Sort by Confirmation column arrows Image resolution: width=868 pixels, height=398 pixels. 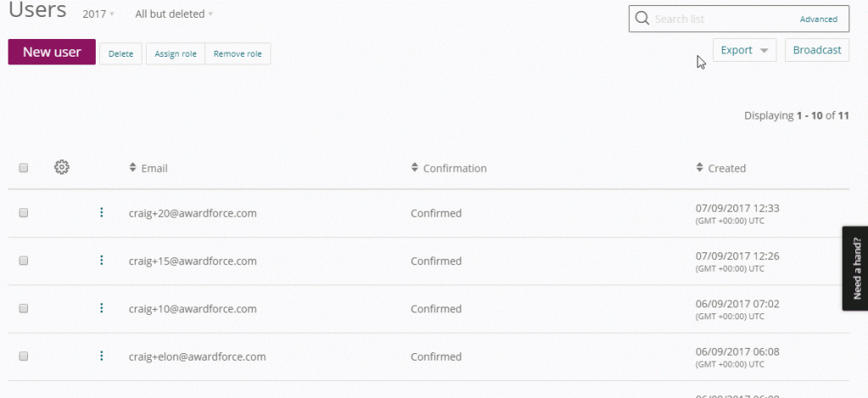(x=415, y=168)
